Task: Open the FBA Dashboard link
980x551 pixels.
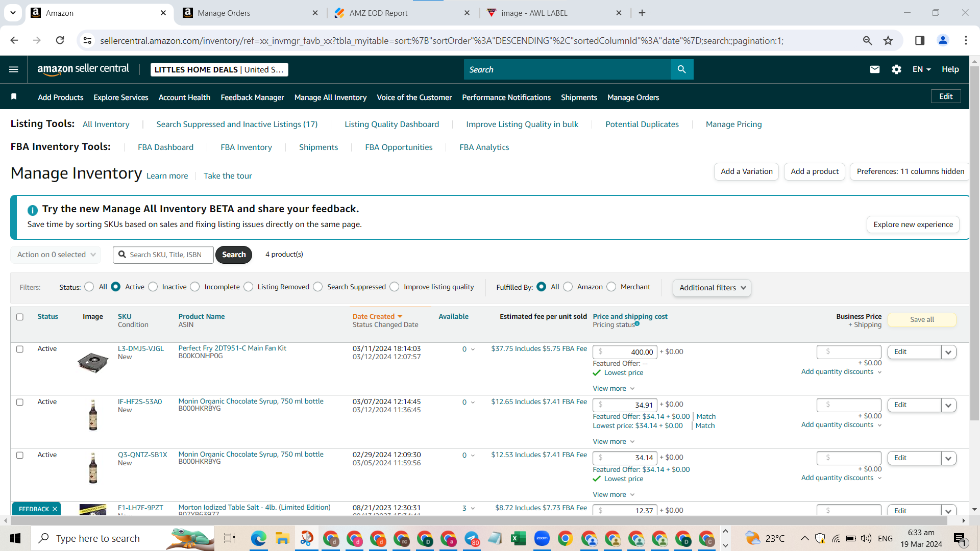Action: click(x=165, y=147)
